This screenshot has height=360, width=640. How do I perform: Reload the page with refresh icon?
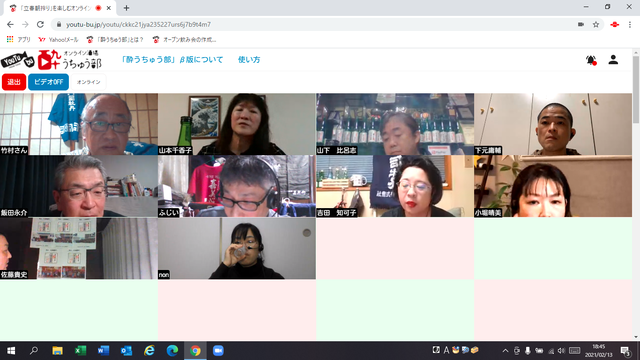pos(40,24)
